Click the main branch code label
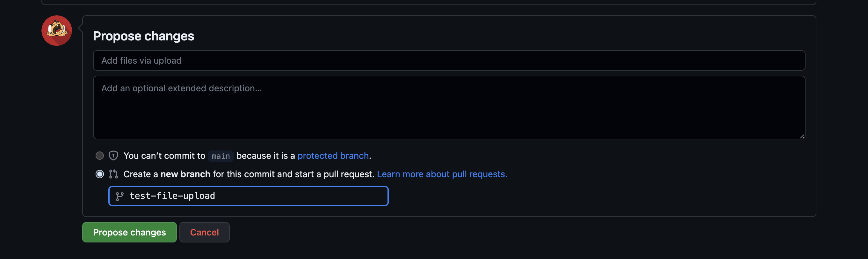Image resolution: width=868 pixels, height=259 pixels. tap(221, 156)
